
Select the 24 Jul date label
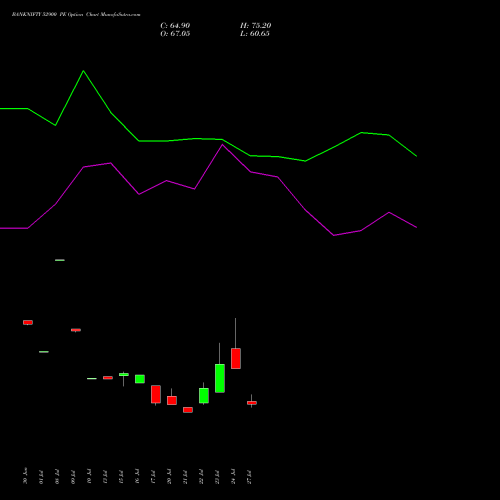(233, 477)
